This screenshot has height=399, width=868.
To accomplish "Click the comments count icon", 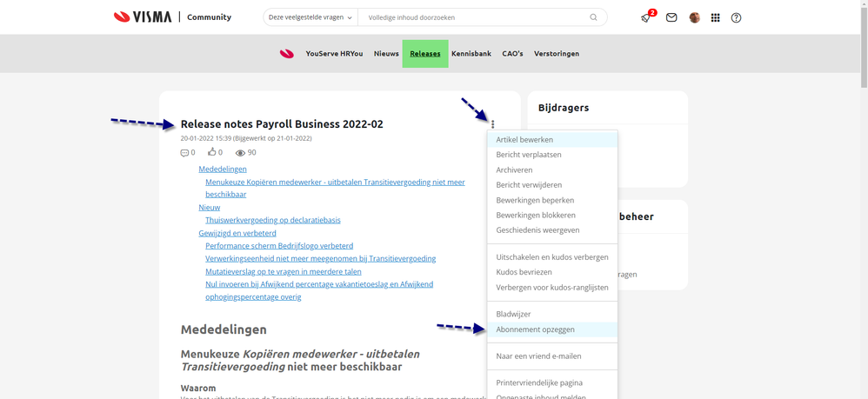I will [x=185, y=153].
